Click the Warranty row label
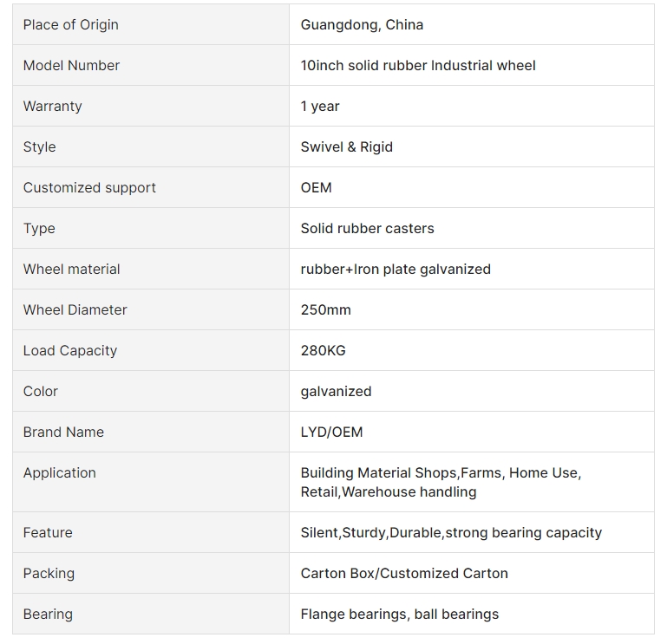The image size is (667, 644). 52,107
